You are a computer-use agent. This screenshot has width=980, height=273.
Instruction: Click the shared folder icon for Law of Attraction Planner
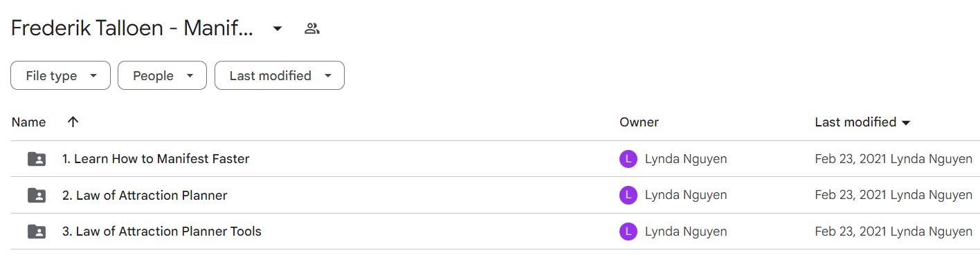37,195
